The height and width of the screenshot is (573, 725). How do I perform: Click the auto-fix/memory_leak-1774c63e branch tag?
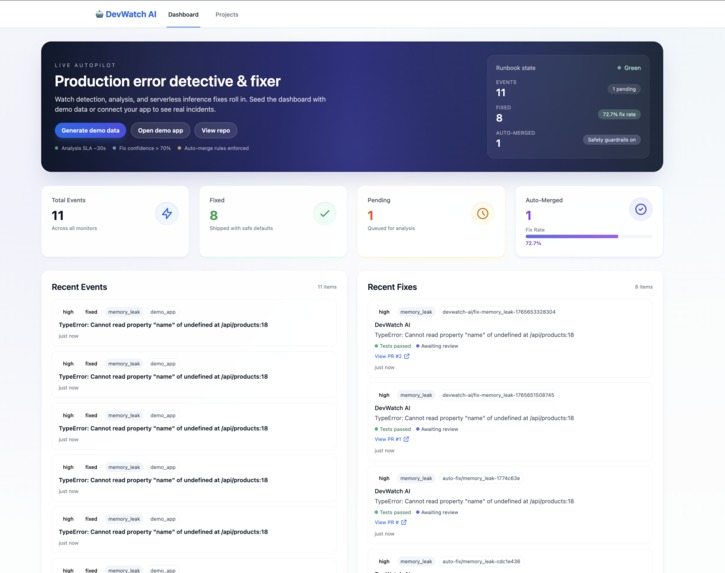[x=481, y=478]
